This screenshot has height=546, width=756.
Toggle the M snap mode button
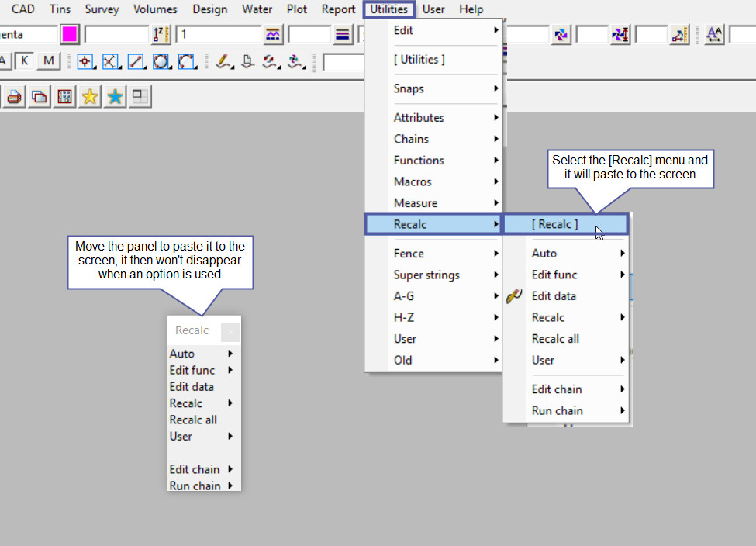[48, 60]
